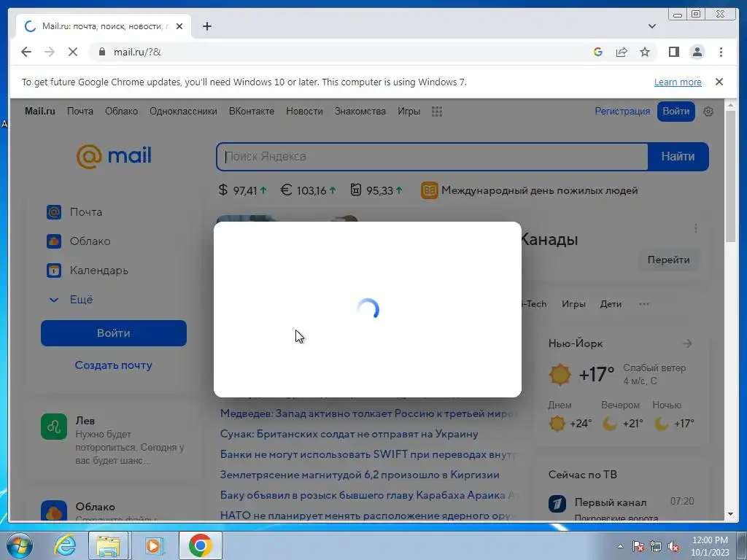Select the Дети news tab
747x560 pixels.
click(611, 304)
